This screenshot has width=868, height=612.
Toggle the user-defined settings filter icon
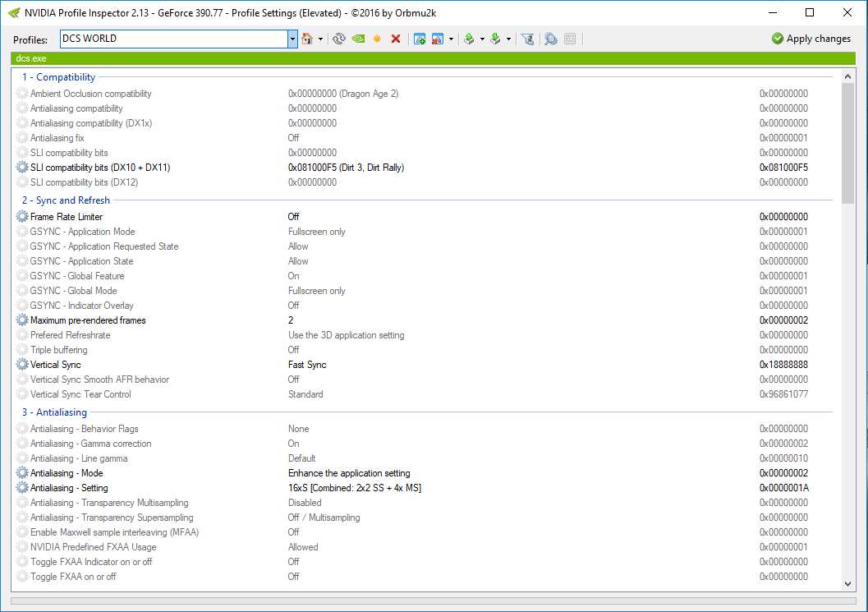click(x=527, y=39)
